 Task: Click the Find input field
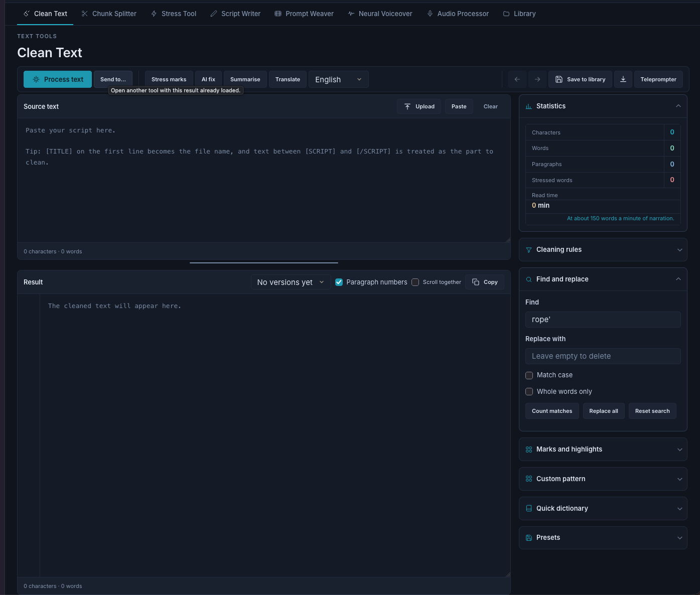click(603, 320)
